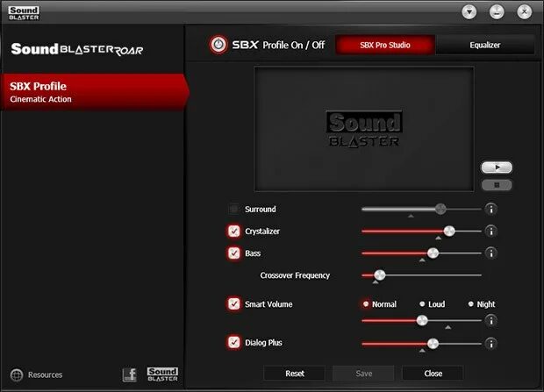
Task: Minimize the Sound Blaster window
Action: coord(497,12)
